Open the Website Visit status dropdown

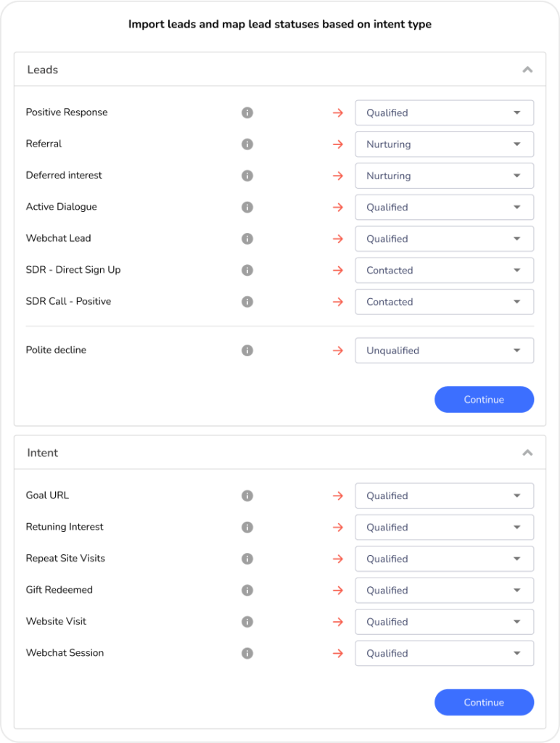(x=444, y=622)
